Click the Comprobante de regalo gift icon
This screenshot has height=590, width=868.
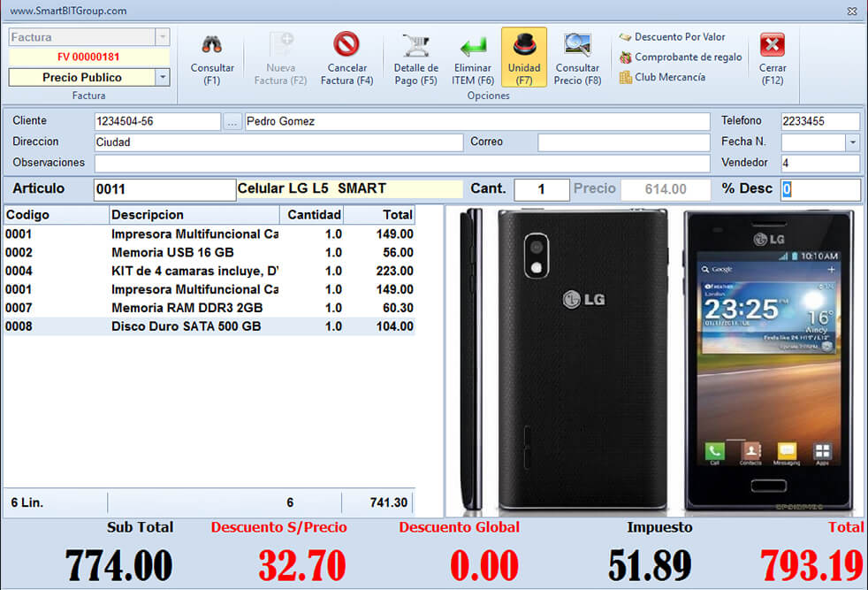[x=625, y=57]
